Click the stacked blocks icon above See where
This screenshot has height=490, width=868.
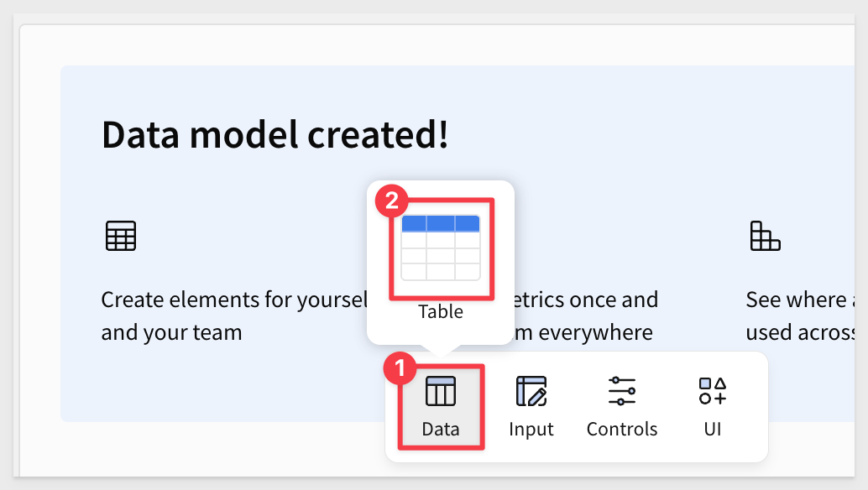765,236
